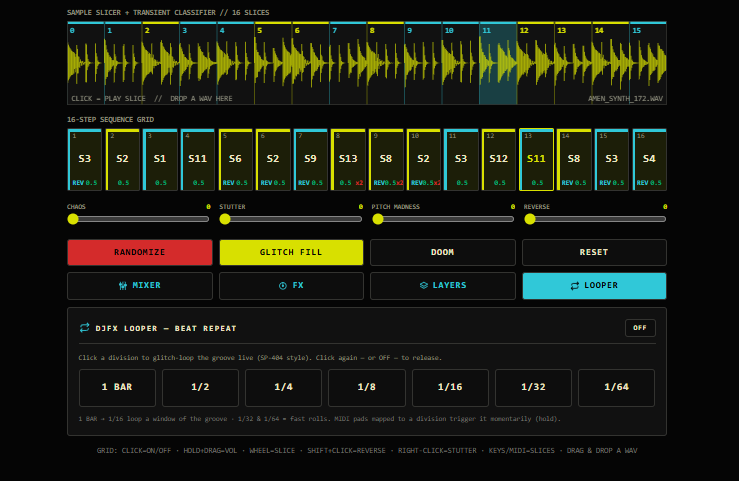Image resolution: width=739 pixels, height=481 pixels.
Task: Play waveform slice 14
Action: [610, 63]
